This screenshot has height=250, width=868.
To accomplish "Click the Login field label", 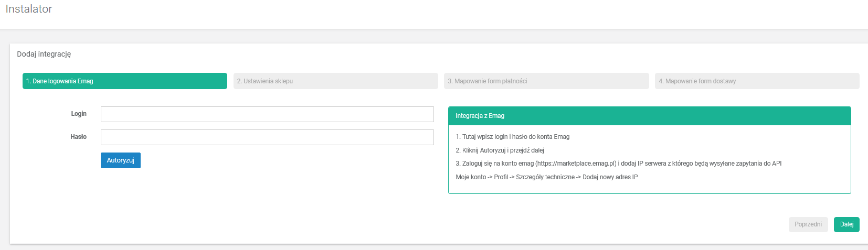I will (79, 114).
